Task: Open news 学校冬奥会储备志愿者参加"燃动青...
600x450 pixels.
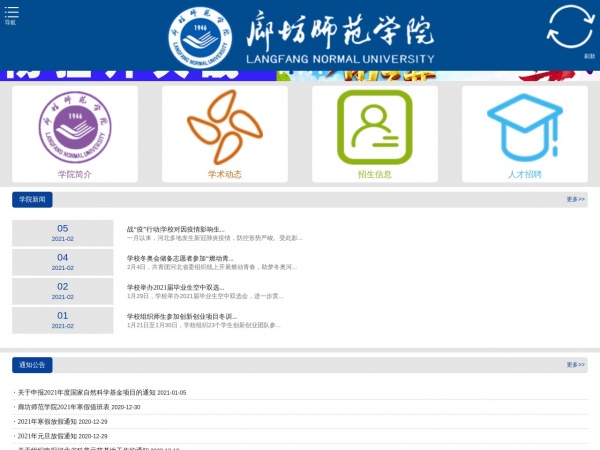Action: [180, 259]
